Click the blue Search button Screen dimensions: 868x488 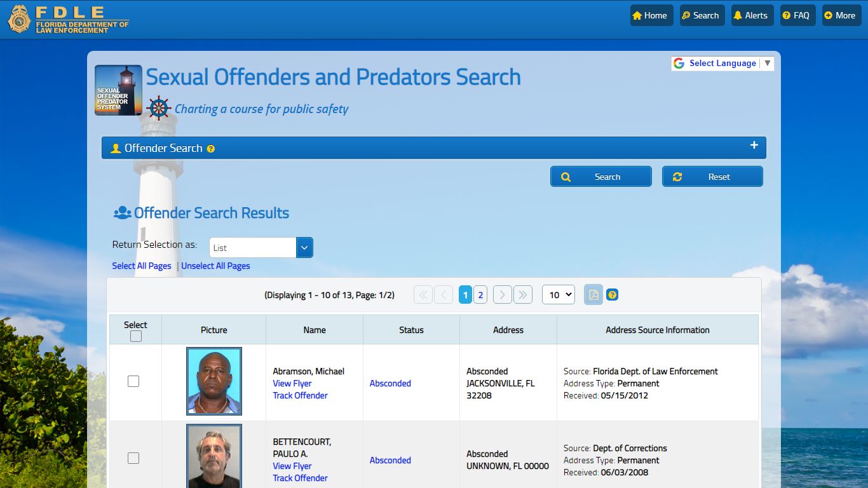(600, 177)
